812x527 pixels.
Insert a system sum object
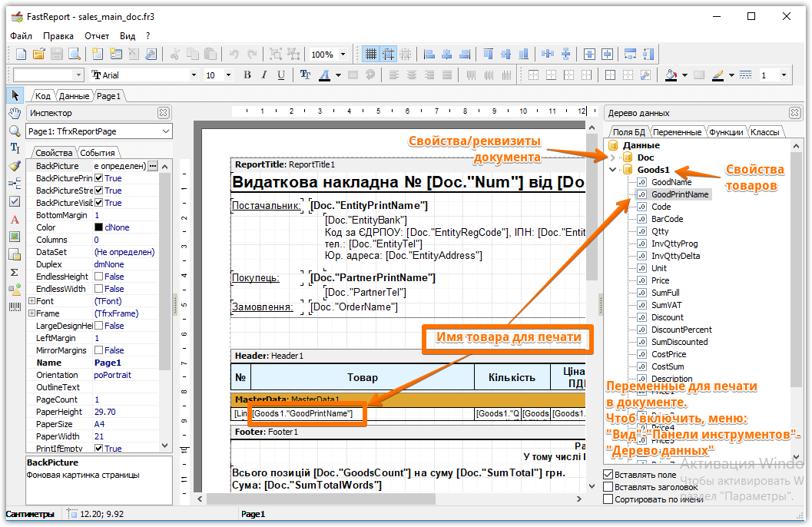coord(15,272)
